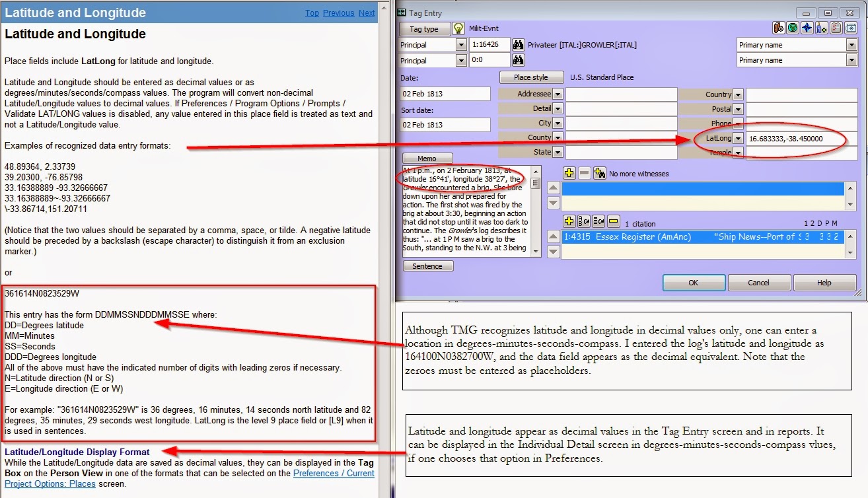Click the camera-like icon at toolbar end
This screenshot has height=498, width=868.
click(850, 28)
